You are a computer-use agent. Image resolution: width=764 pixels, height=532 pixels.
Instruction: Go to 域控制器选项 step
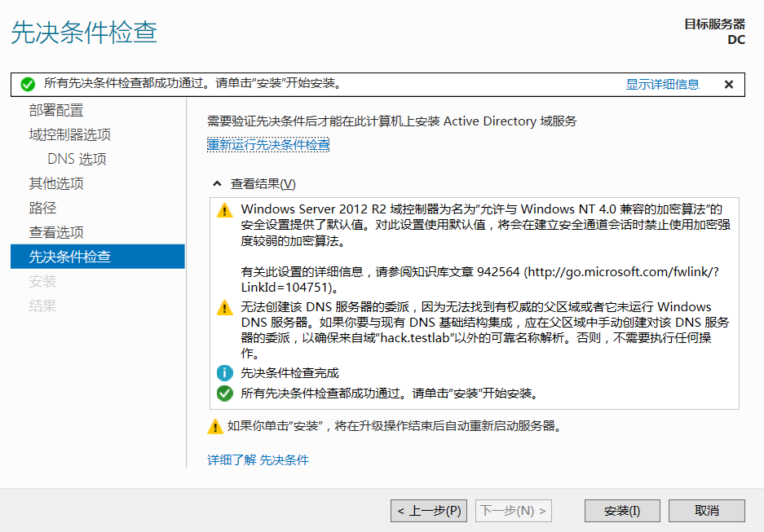[70, 135]
